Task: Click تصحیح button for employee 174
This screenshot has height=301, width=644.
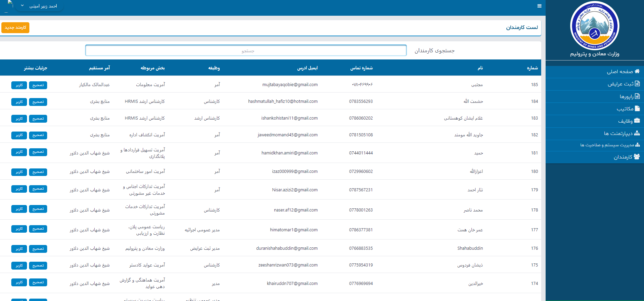Action: 38,282
